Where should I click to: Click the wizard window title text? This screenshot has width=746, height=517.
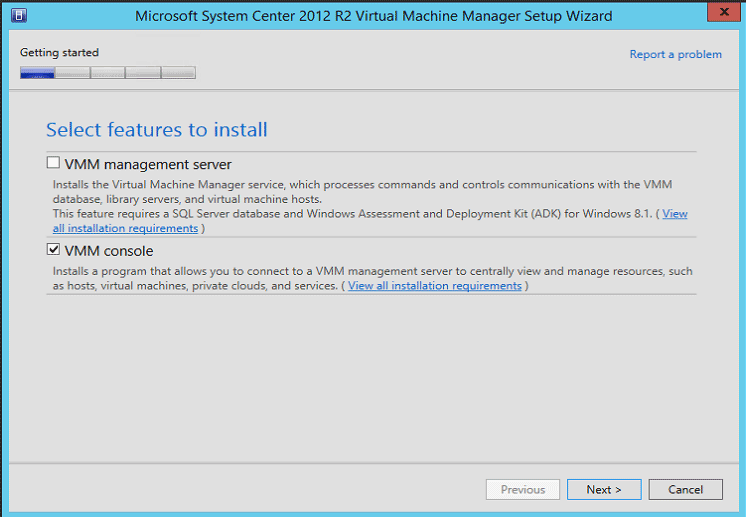[x=373, y=16]
